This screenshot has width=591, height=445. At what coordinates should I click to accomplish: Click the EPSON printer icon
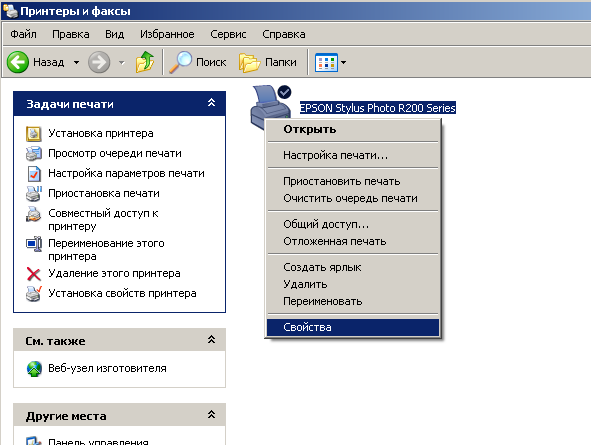[271, 107]
